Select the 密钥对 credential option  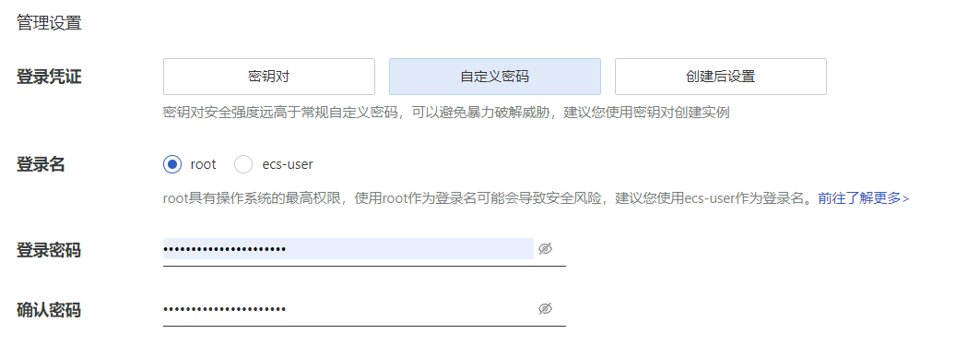coord(269,77)
